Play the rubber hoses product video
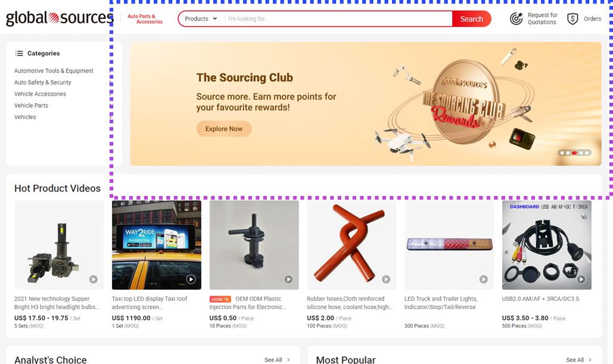 [x=386, y=279]
